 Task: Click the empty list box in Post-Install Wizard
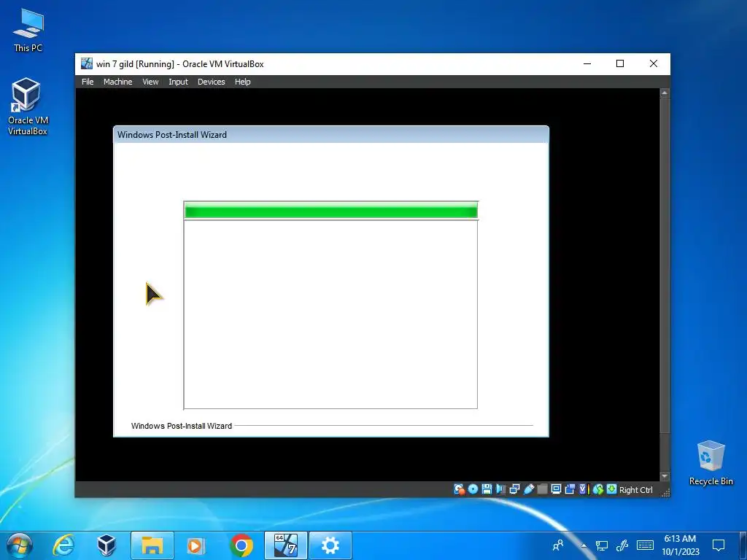click(x=330, y=314)
